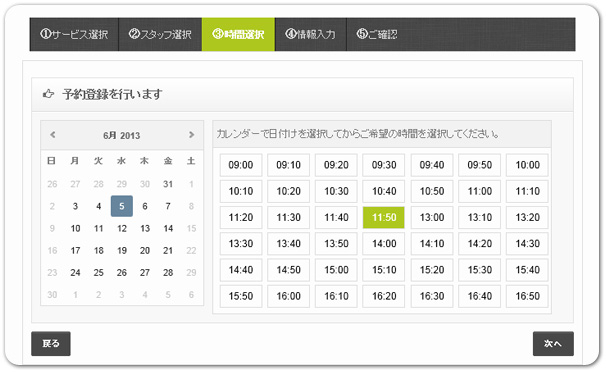Select June 14 on the calendar
This screenshot has width=606, height=372.
(168, 228)
